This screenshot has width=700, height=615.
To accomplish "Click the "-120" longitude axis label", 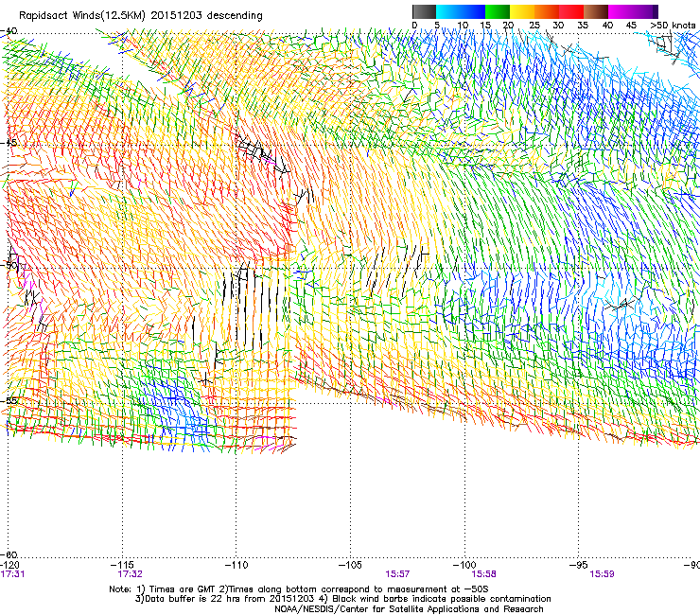I will (9, 566).
